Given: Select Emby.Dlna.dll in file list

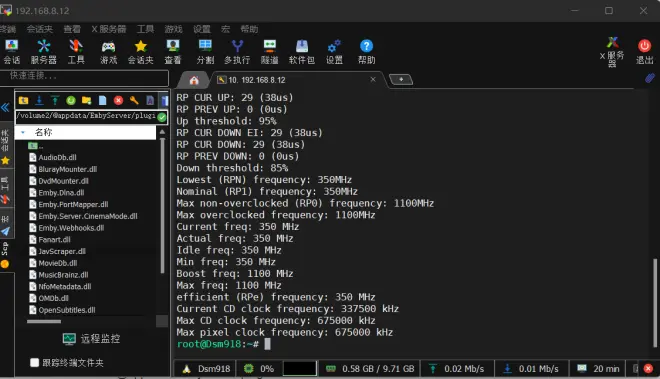Looking at the screenshot, I should coord(57,193).
